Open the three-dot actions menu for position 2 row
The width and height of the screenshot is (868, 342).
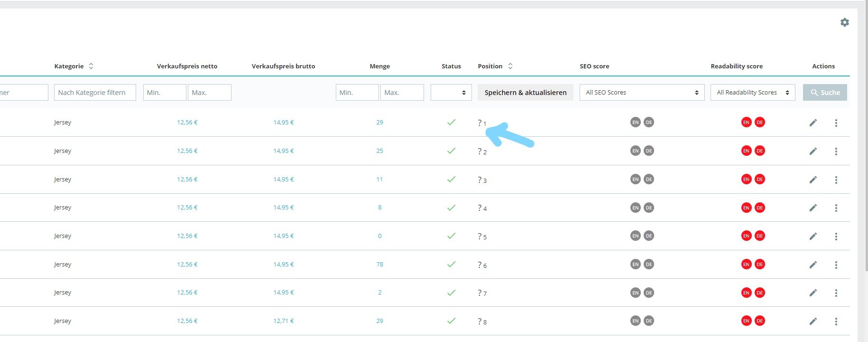(x=836, y=151)
